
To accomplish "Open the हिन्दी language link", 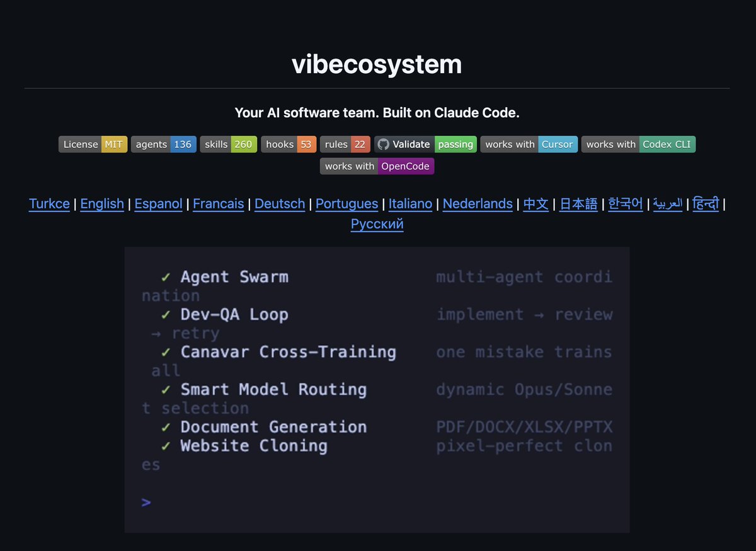I will tap(706, 203).
